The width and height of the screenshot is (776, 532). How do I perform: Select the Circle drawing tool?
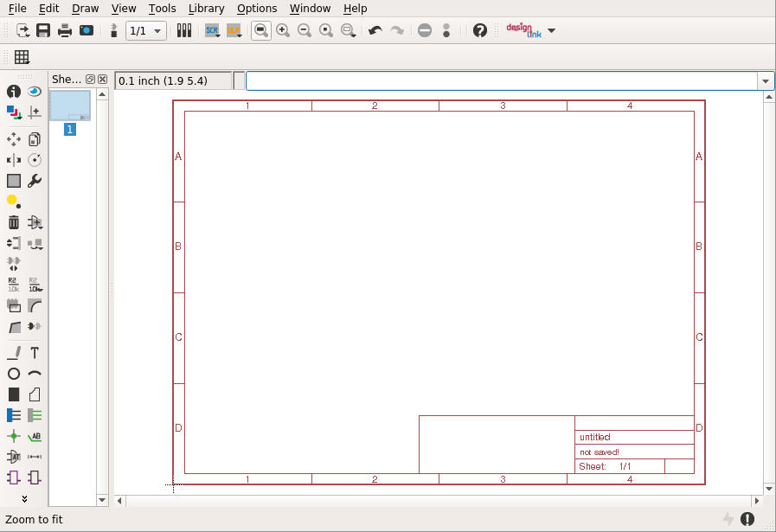coord(14,374)
